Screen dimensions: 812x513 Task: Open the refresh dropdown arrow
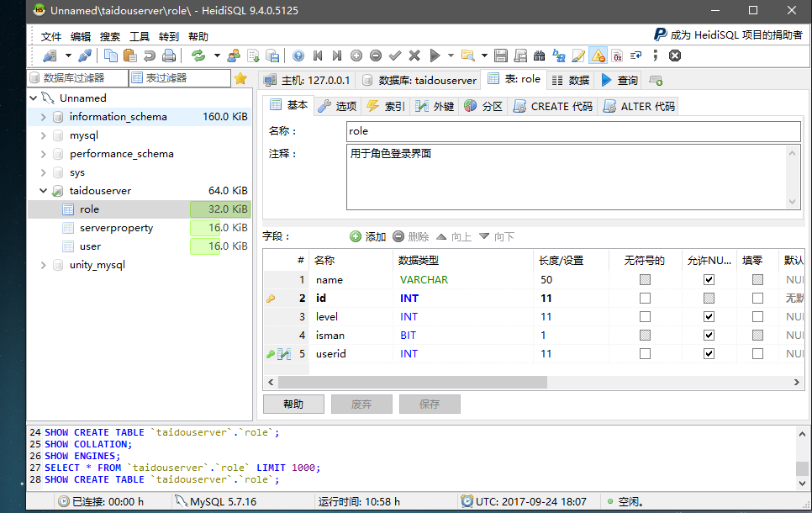pyautogui.click(x=217, y=56)
